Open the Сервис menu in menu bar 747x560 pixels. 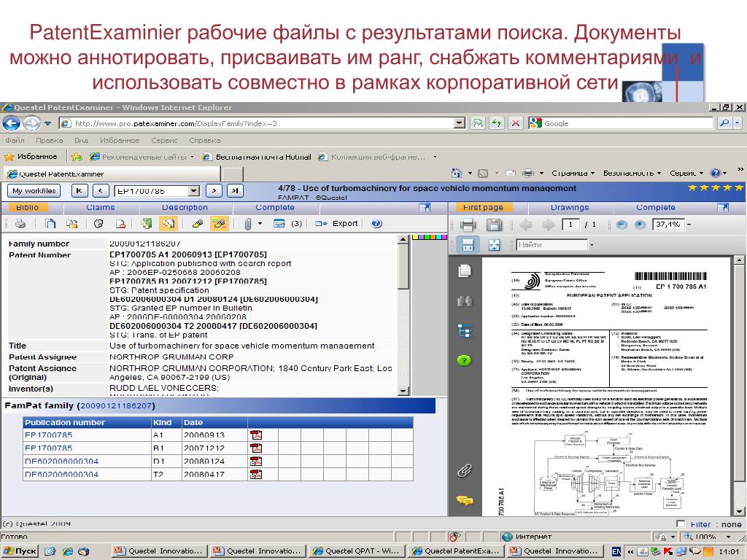(164, 141)
